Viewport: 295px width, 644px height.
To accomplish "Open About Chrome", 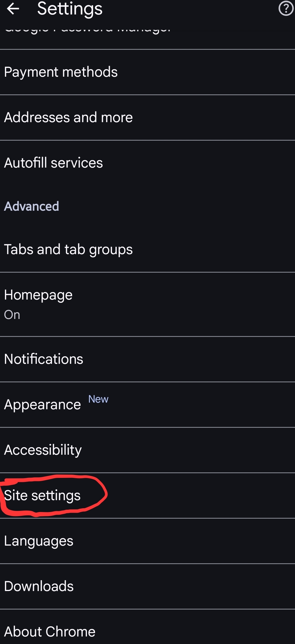I will pos(50,632).
